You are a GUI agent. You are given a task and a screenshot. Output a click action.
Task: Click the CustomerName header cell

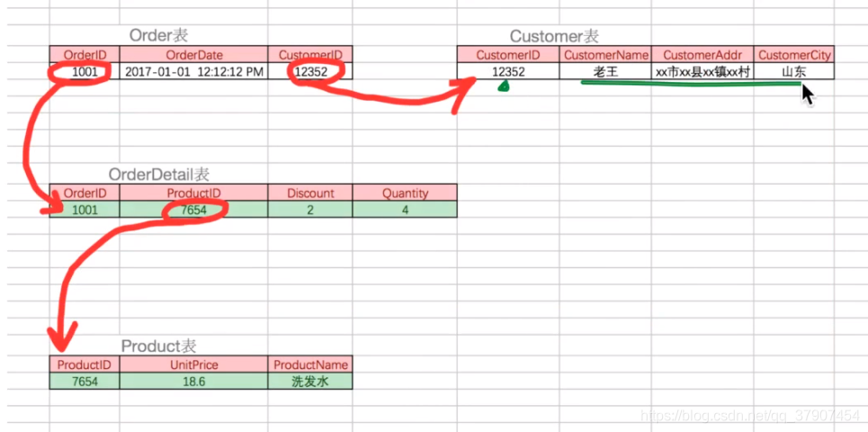tap(605, 55)
